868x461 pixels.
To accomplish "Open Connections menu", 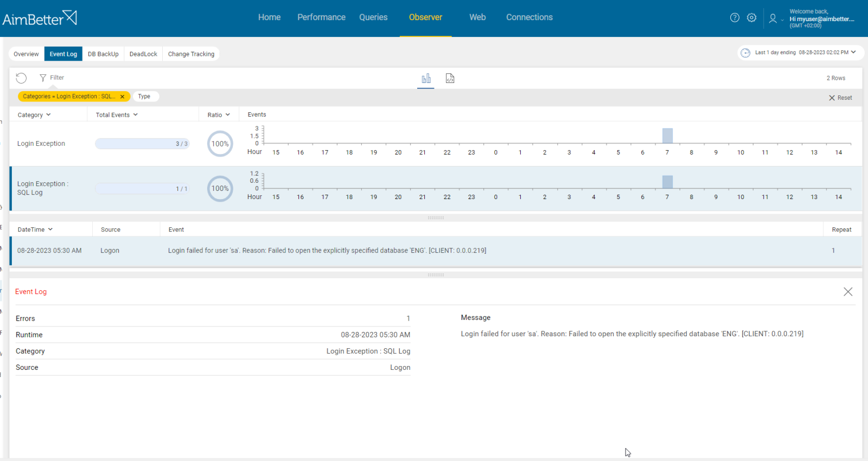I will [x=529, y=17].
